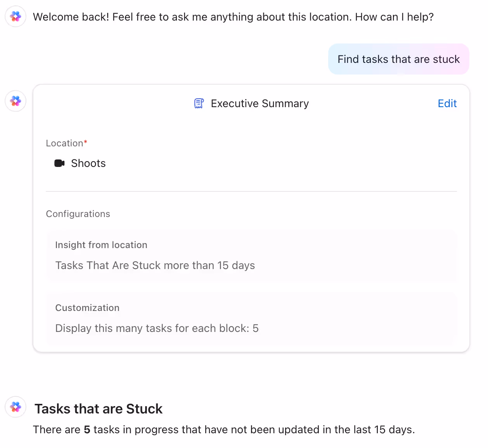Open Edit on the Executive Summary card
Viewport: 488px width, 448px height.
447,103
